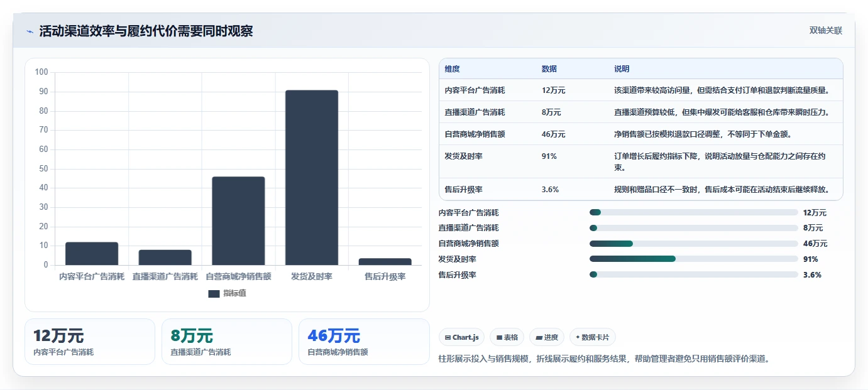Click the 自营商城净销售额 chart bar
This screenshot has height=390, width=868.
tap(238, 221)
